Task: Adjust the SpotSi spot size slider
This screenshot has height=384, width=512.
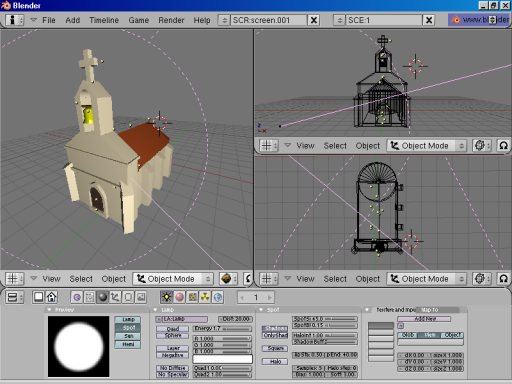Action: [x=325, y=319]
